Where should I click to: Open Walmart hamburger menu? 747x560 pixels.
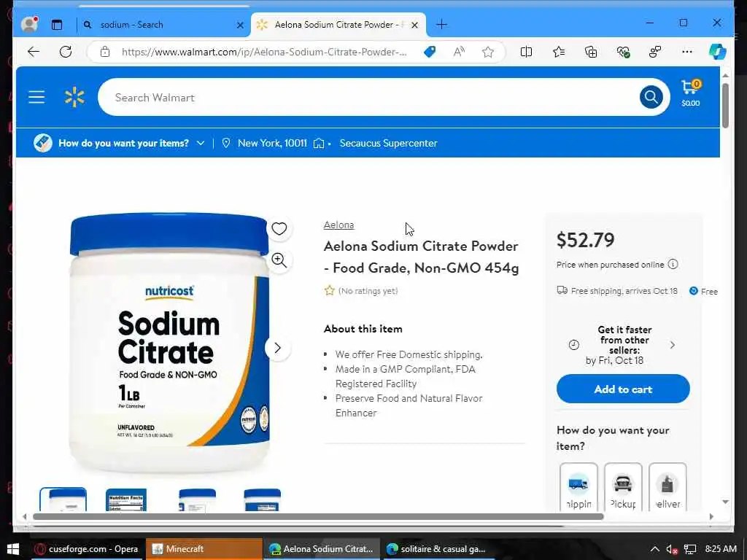[x=36, y=97]
